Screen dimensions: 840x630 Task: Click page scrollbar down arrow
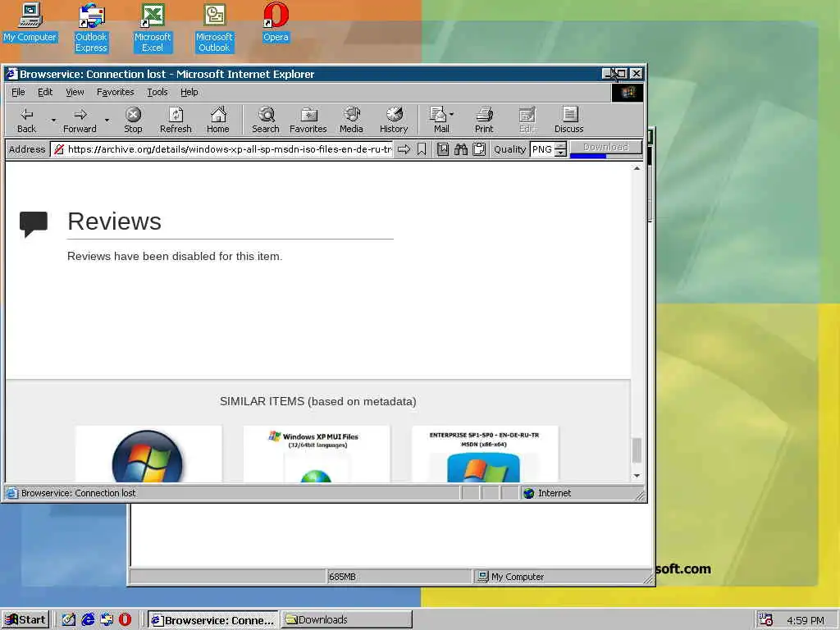637,476
